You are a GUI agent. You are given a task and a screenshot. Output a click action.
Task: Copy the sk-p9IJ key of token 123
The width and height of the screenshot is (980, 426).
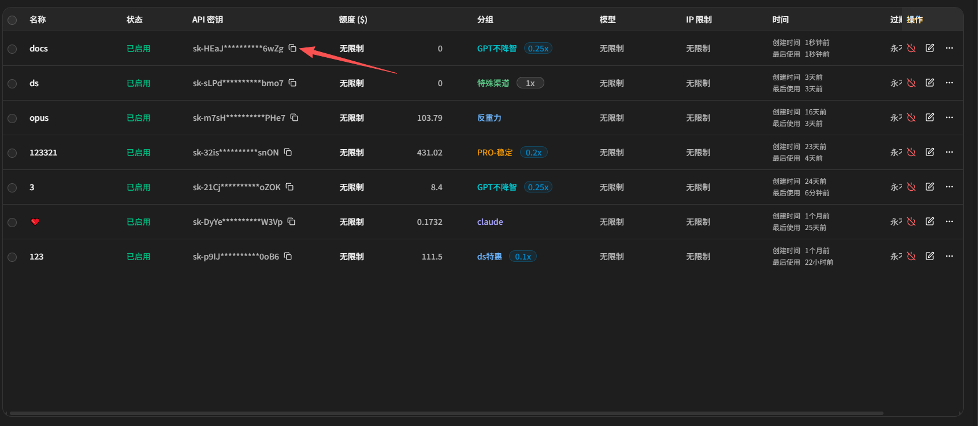pyautogui.click(x=288, y=256)
